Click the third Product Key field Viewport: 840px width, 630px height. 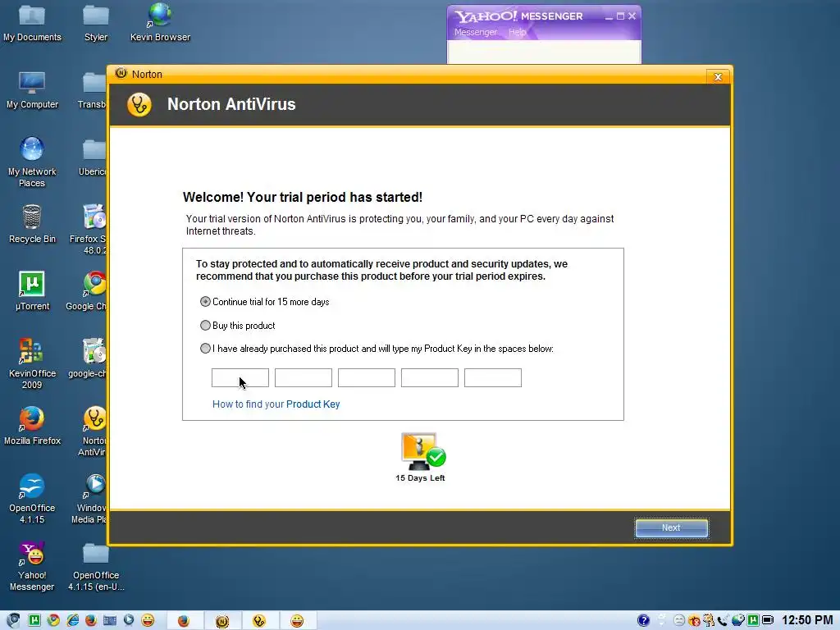[x=367, y=377]
